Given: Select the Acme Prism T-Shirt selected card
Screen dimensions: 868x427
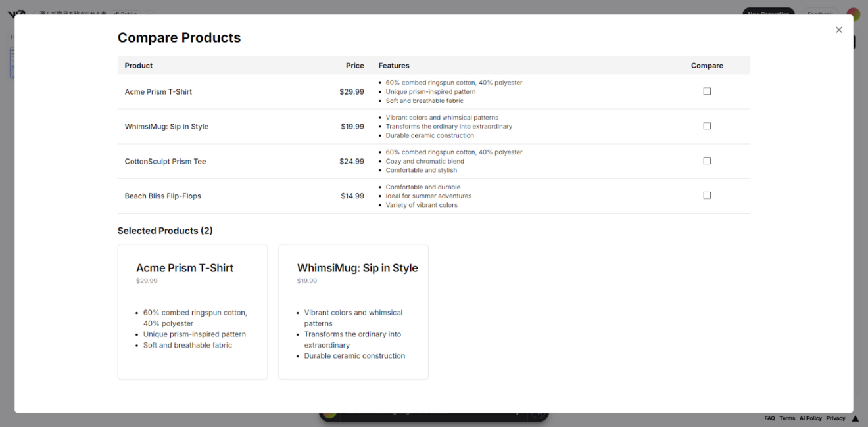Looking at the screenshot, I should pyautogui.click(x=192, y=311).
